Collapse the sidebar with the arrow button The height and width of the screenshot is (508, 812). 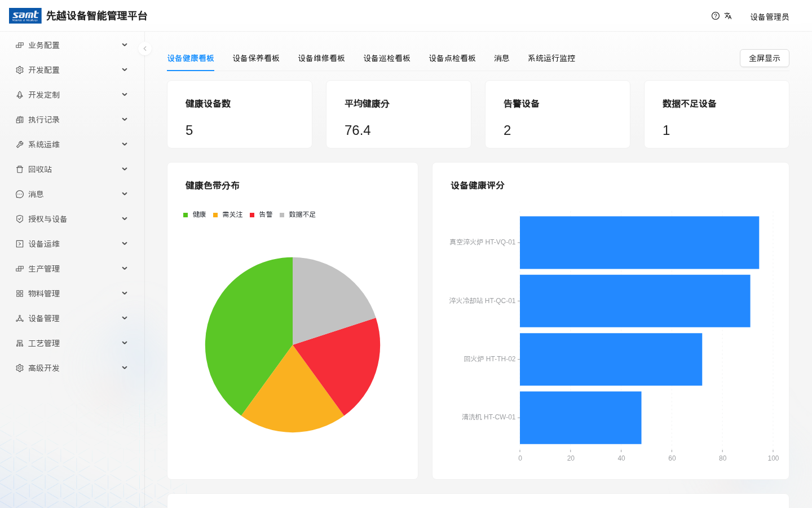(x=145, y=49)
